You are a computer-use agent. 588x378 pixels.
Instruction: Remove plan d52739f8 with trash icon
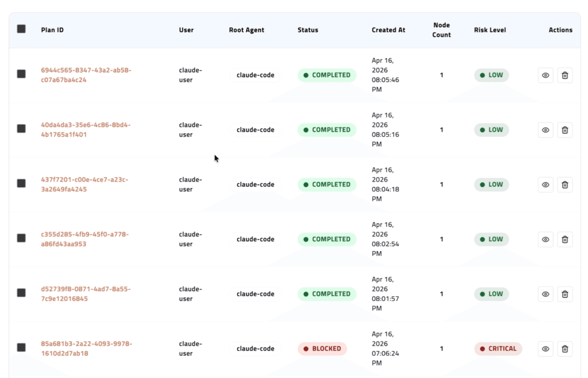[565, 294]
